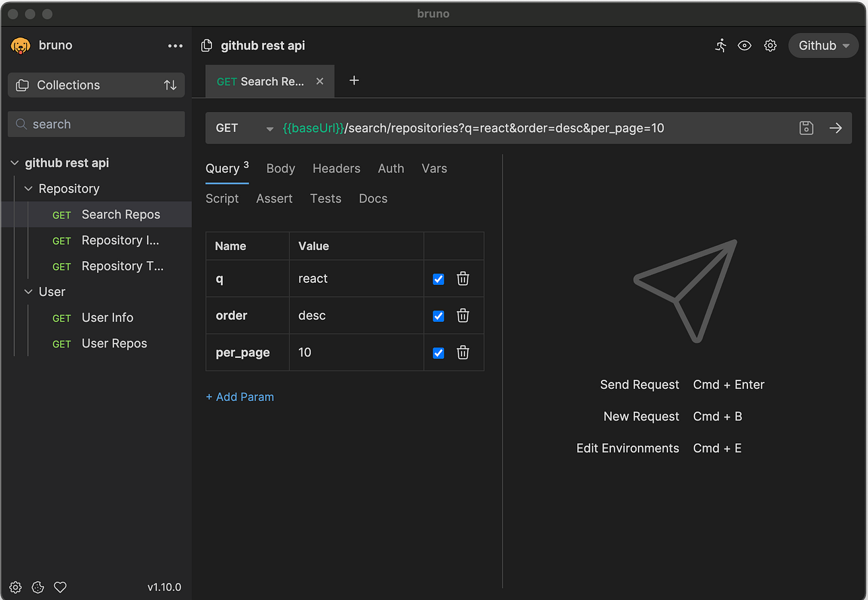
Task: Select Search Repos request in sidebar
Action: pyautogui.click(x=96, y=214)
